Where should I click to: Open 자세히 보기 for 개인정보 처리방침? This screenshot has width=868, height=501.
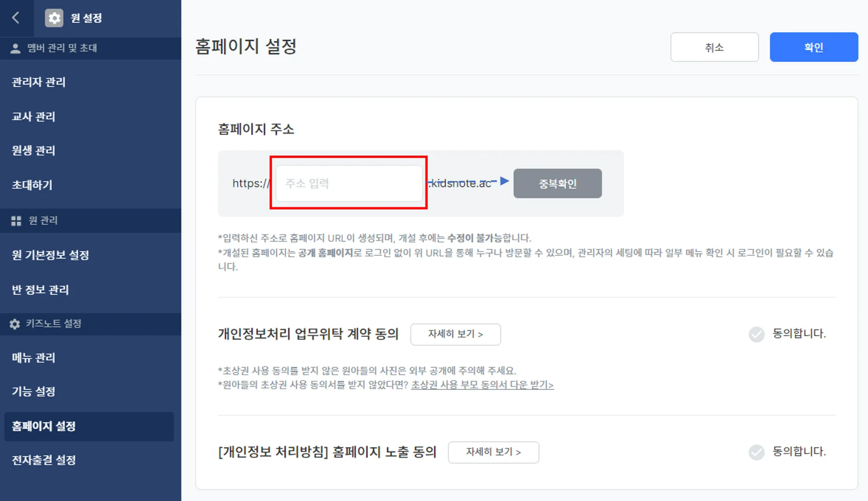pos(493,452)
